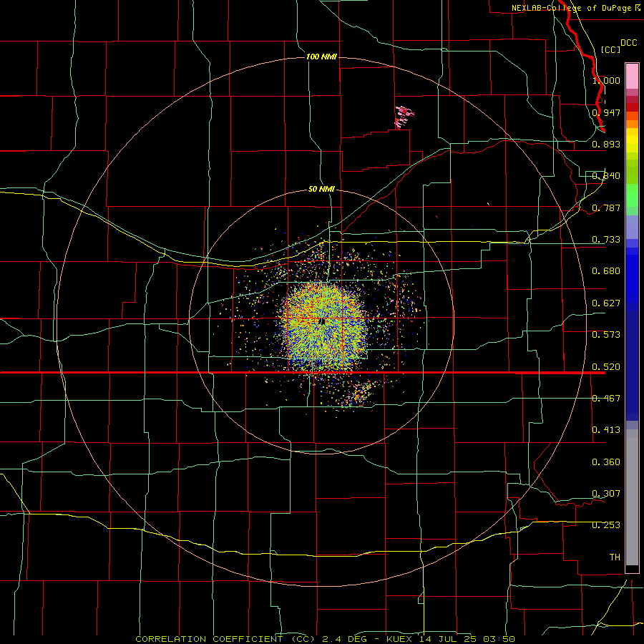This screenshot has width=644, height=644.
Task: Click the 0.680 legend value
Action: tap(606, 271)
